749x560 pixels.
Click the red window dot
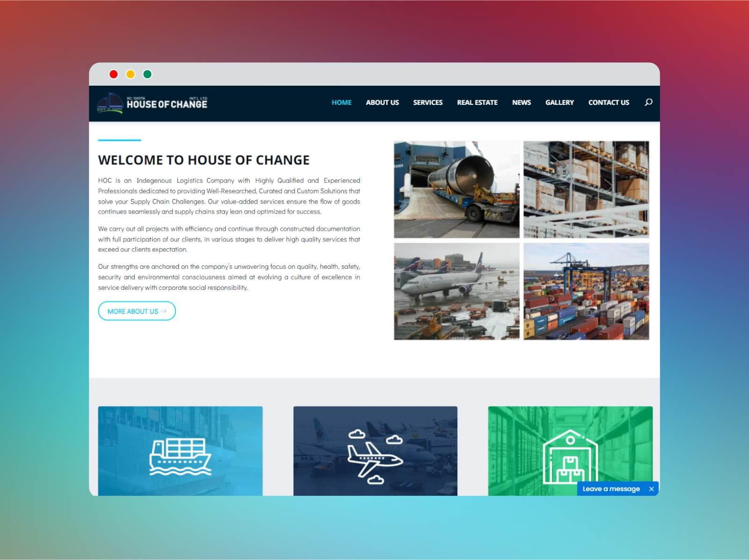pos(113,74)
